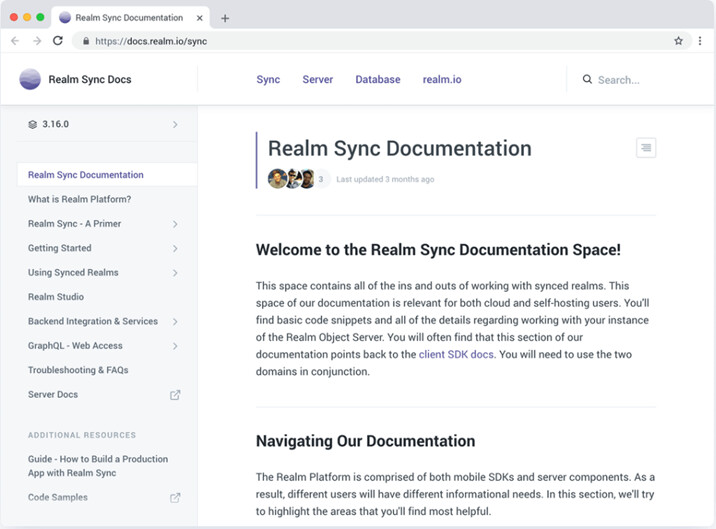Open the browser three-dot menu
This screenshot has height=529, width=716.
pos(700,41)
